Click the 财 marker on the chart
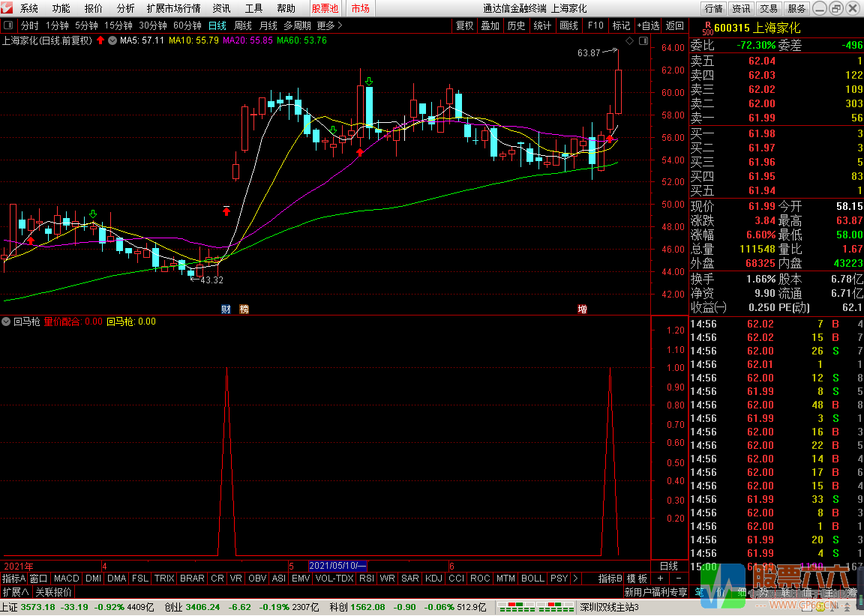This screenshot has height=616, width=864. pyautogui.click(x=226, y=309)
